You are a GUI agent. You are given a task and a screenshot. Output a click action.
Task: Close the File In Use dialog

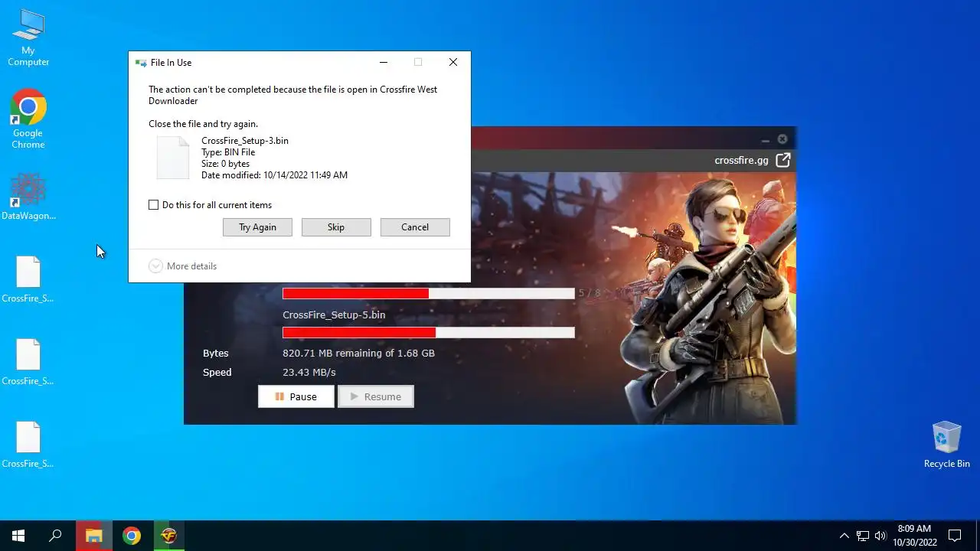click(453, 62)
